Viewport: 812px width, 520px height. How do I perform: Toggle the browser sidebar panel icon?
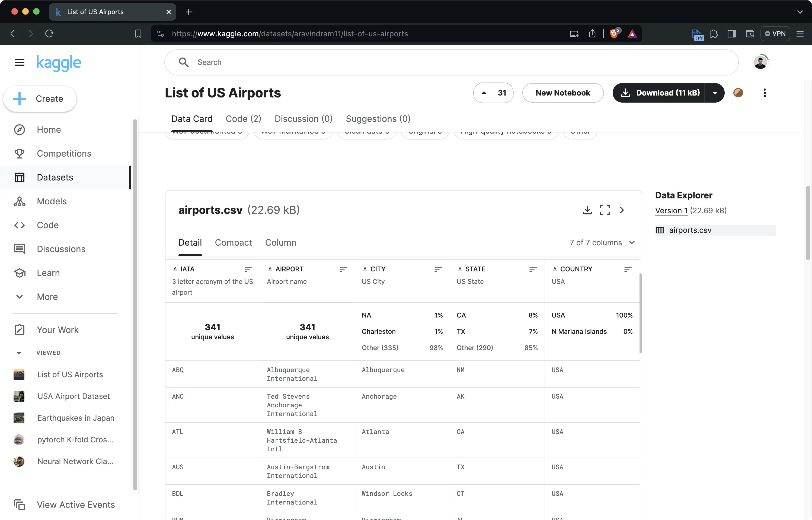[731, 34]
